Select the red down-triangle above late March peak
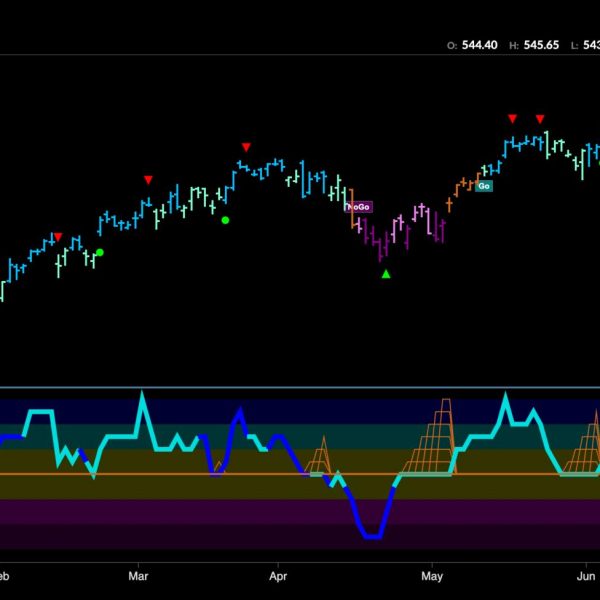 coord(246,147)
